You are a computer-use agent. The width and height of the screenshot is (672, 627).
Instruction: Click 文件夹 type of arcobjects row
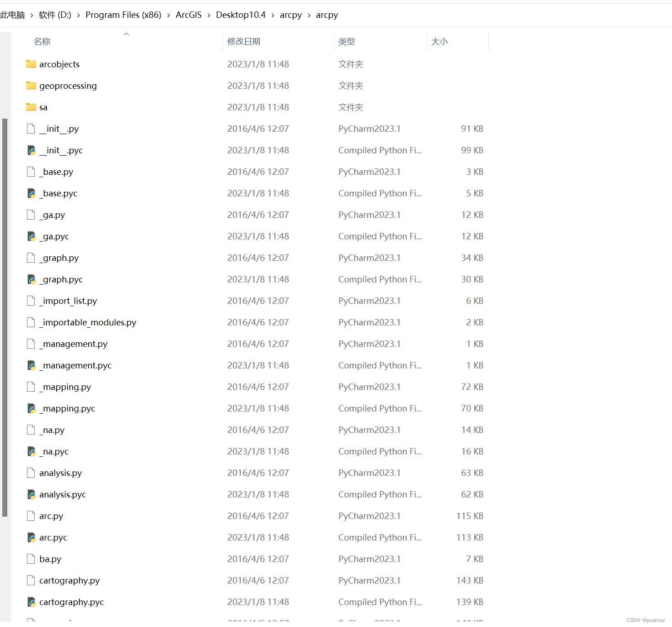[351, 64]
